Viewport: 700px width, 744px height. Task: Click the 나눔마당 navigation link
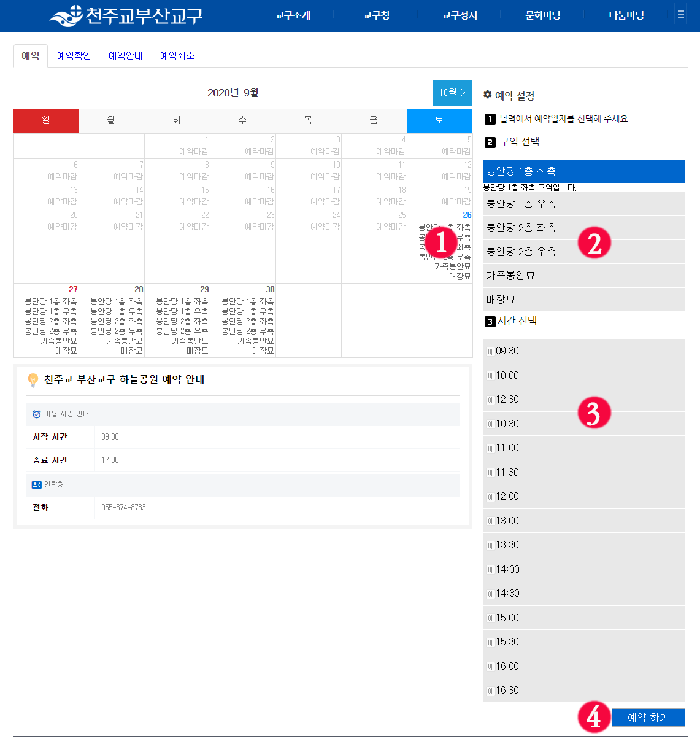tap(627, 15)
